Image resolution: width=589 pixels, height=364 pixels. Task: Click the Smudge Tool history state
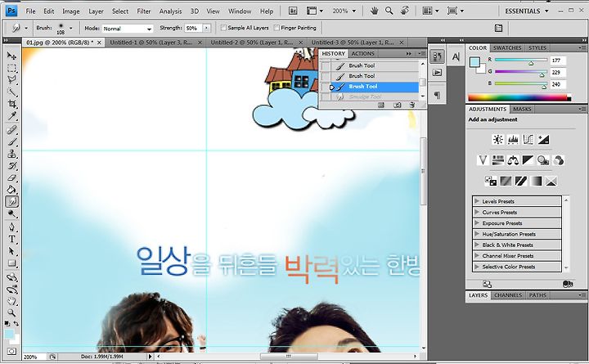click(375, 97)
